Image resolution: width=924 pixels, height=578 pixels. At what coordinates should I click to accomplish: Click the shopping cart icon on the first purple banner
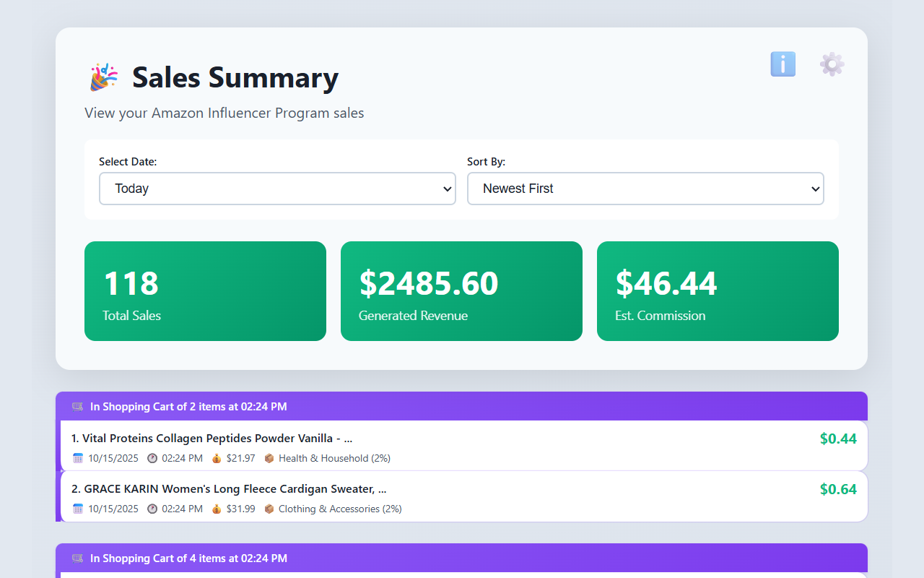click(x=77, y=407)
